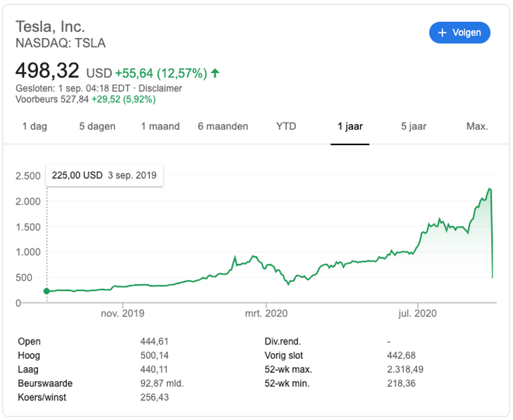Switch to the 1 dag tab
Image resolution: width=513 pixels, height=420 pixels.
pos(35,126)
